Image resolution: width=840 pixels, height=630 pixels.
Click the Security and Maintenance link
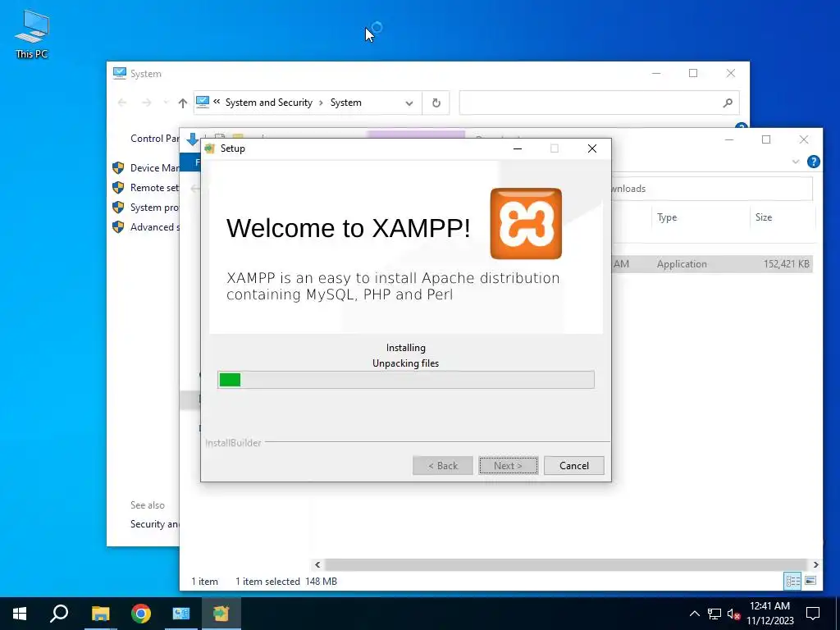(154, 524)
